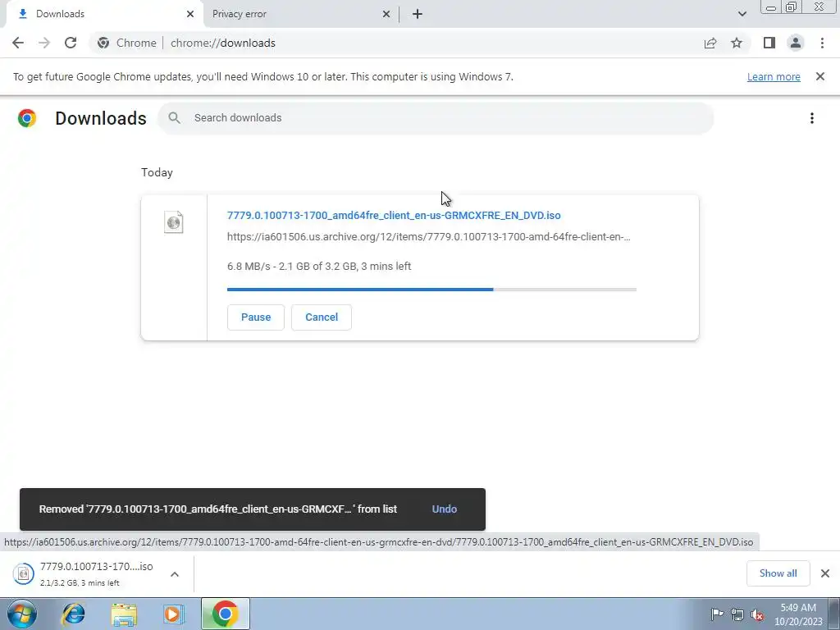The image size is (840, 630).
Task: Reload the downloads page
Action: pyautogui.click(x=71, y=43)
